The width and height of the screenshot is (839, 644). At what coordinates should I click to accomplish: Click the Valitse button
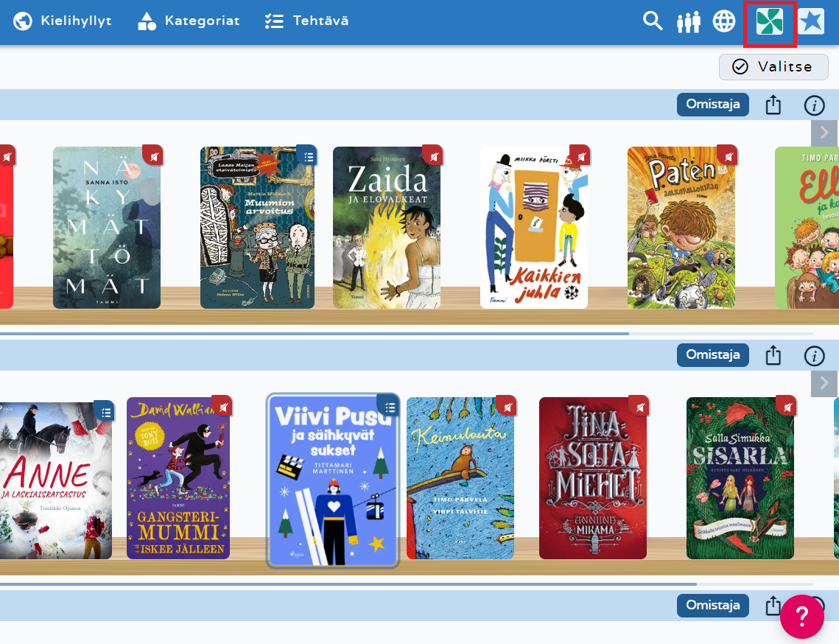[x=773, y=67]
